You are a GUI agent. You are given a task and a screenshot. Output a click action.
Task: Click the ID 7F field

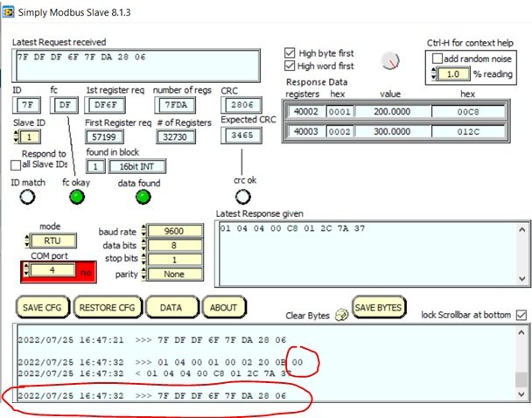[x=27, y=105]
